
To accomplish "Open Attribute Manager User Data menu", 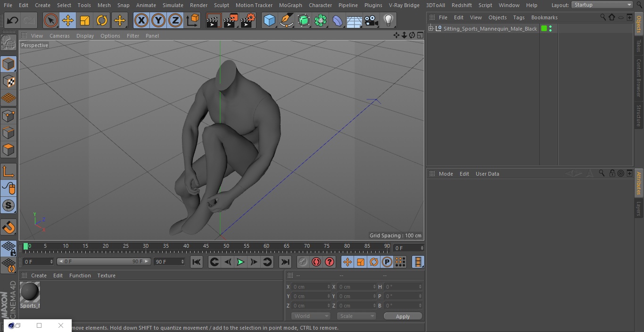I will tap(487, 174).
